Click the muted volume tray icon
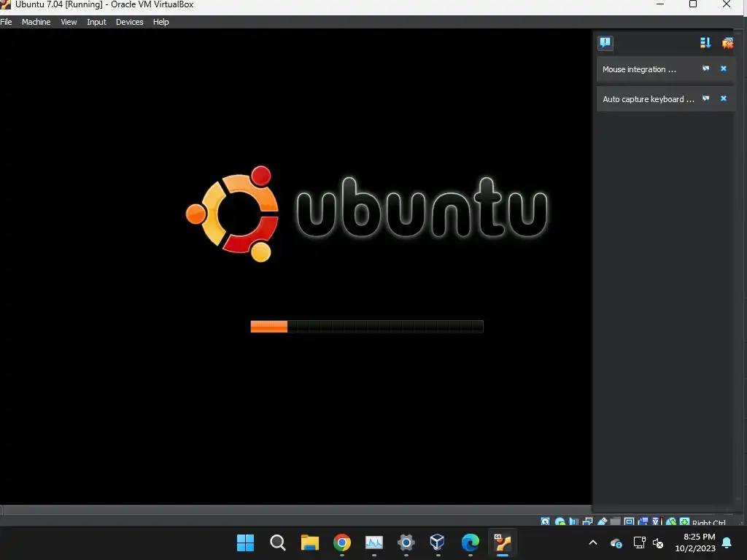Image resolution: width=747 pixels, height=560 pixels. (x=658, y=542)
